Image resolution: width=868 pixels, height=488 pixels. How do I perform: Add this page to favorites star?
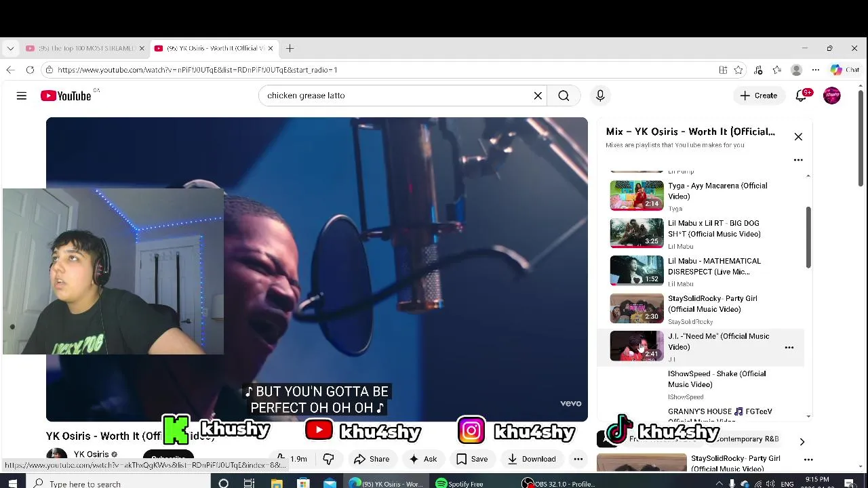738,70
